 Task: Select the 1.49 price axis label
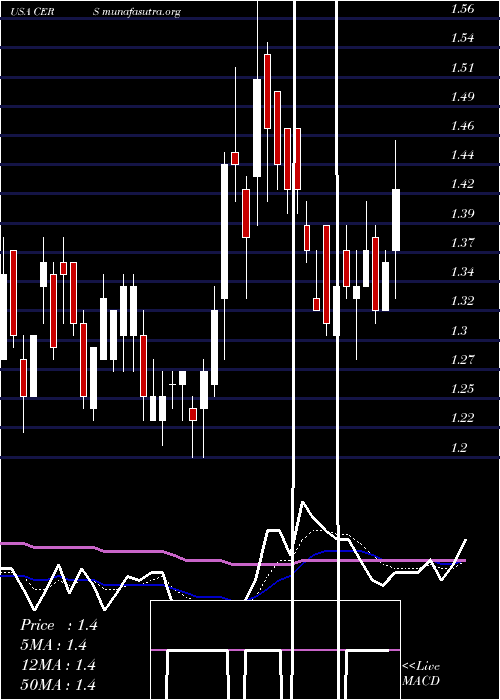point(462,96)
